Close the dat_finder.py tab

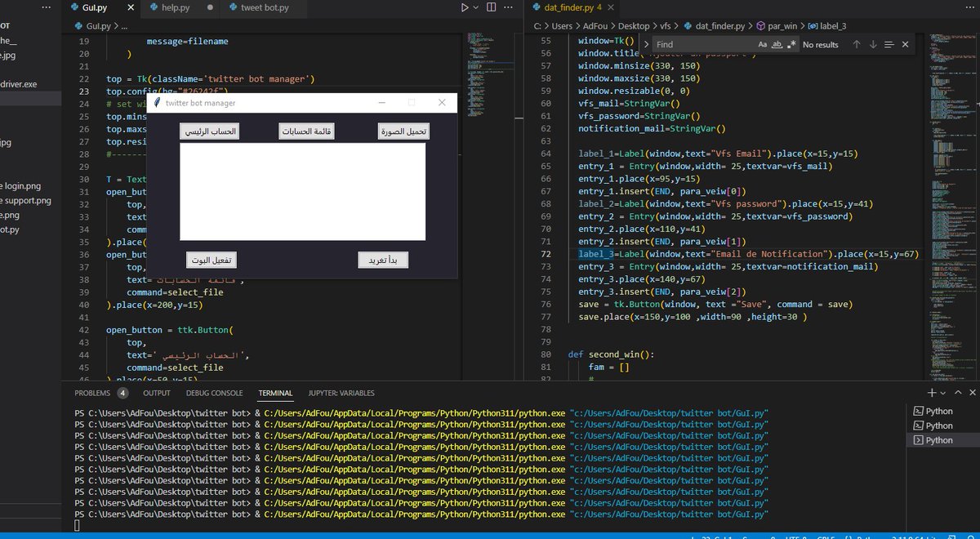pos(612,7)
